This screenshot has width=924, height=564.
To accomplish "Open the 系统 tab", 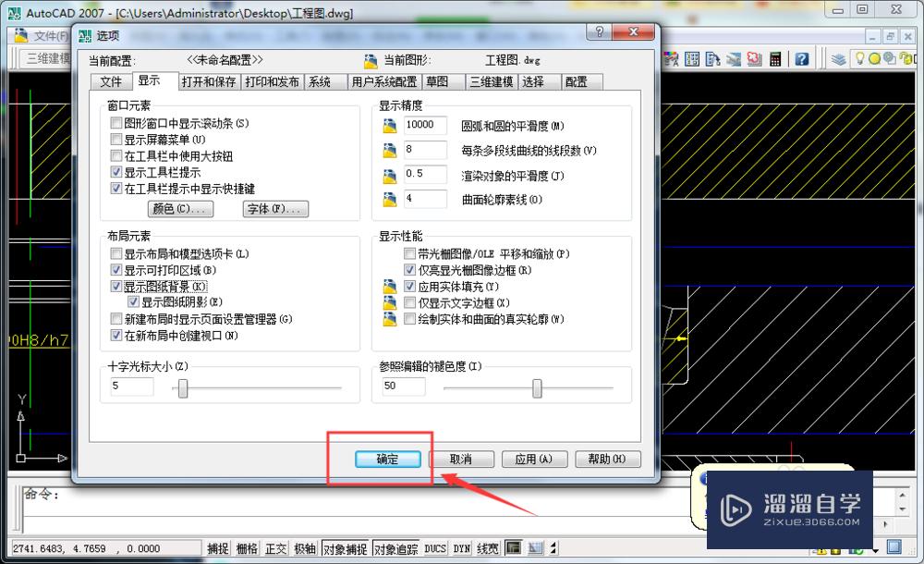I will (x=325, y=82).
